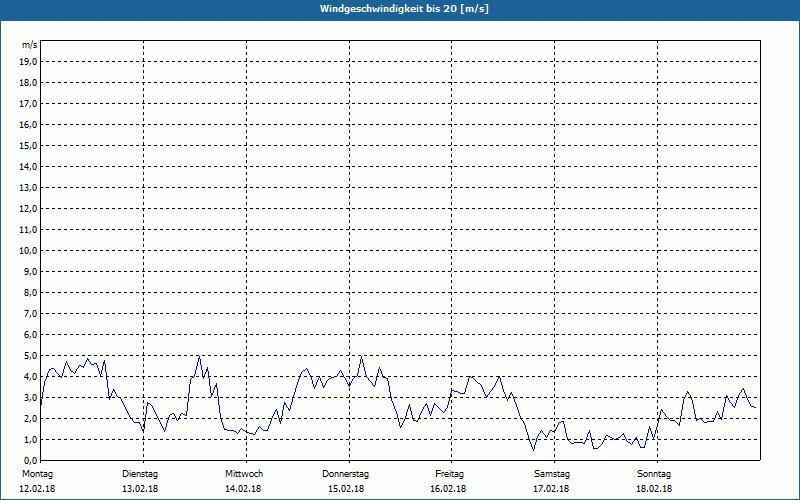
Task: Select the date 16.02.18
Action: (448, 489)
